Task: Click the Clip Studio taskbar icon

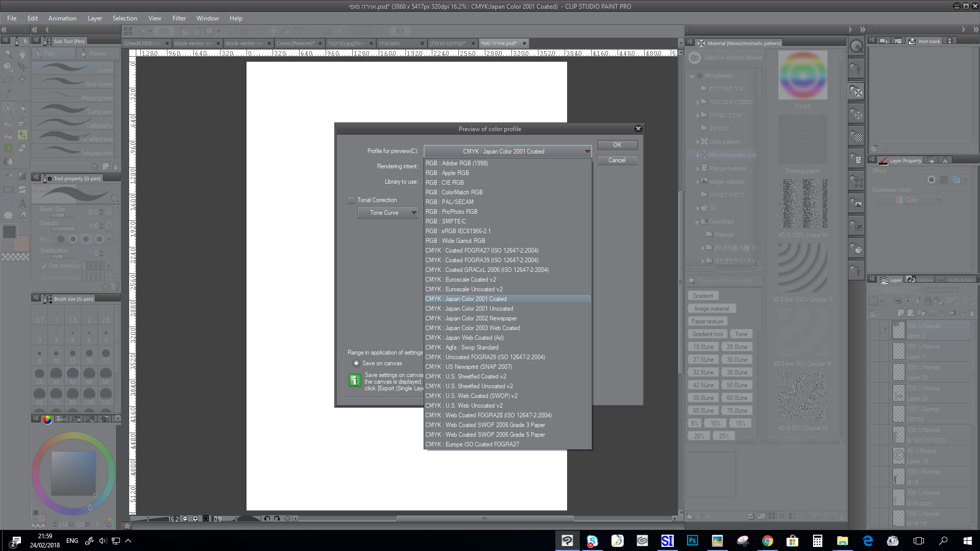Action: (x=567, y=540)
